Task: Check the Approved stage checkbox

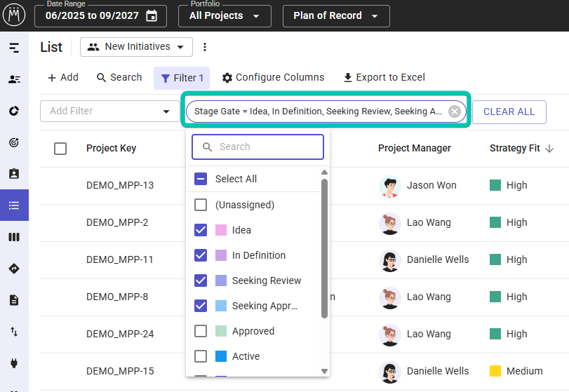Action: click(x=201, y=331)
